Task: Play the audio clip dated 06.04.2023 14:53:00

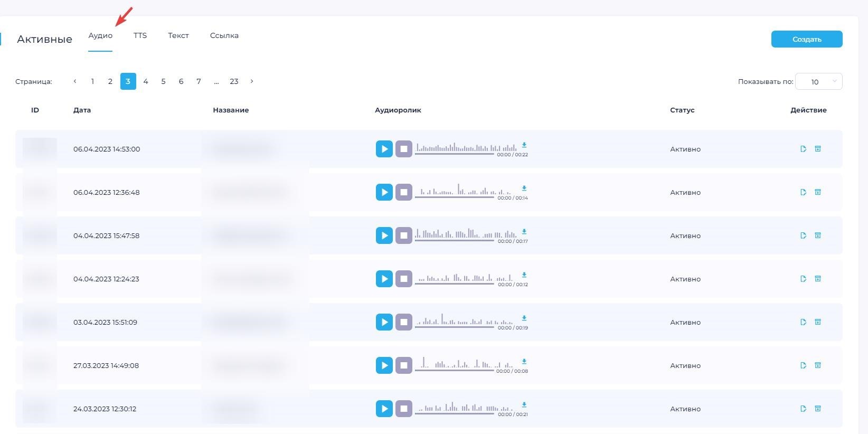Action: (384, 149)
